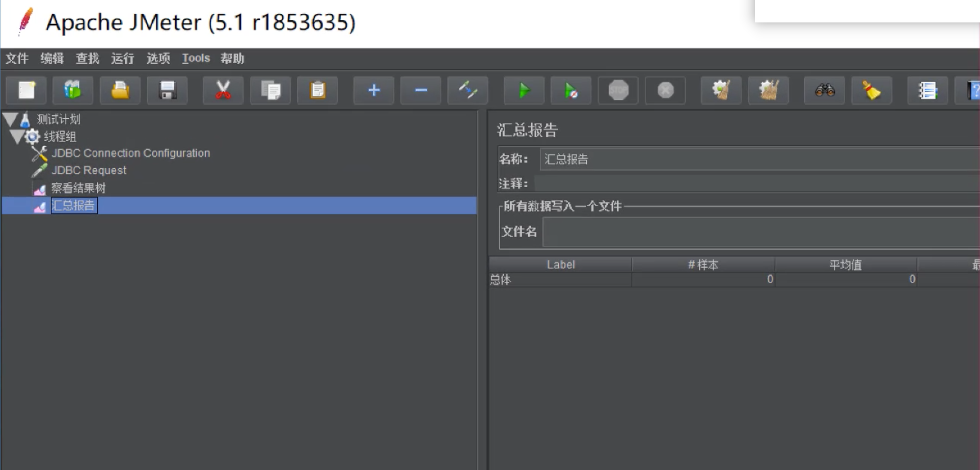Click the Stop test icon

point(618,91)
